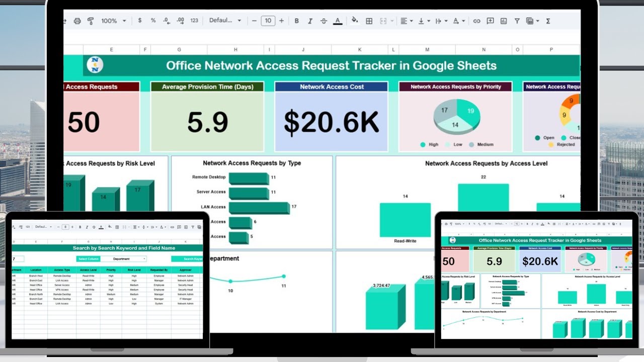644x362 pixels.
Task: Toggle Italic in the main laptop toolbar
Action: coord(310,21)
